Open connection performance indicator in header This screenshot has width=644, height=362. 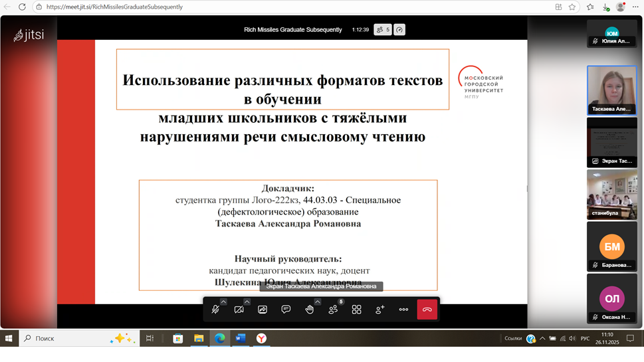(x=399, y=30)
